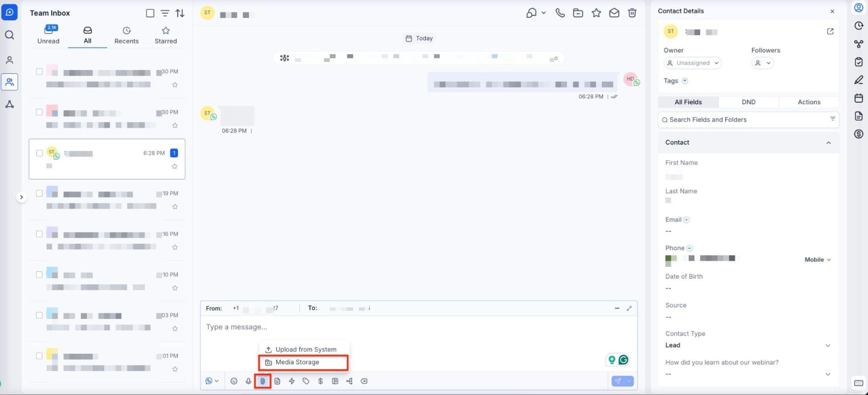Open the webinar question dropdown

tap(748, 374)
